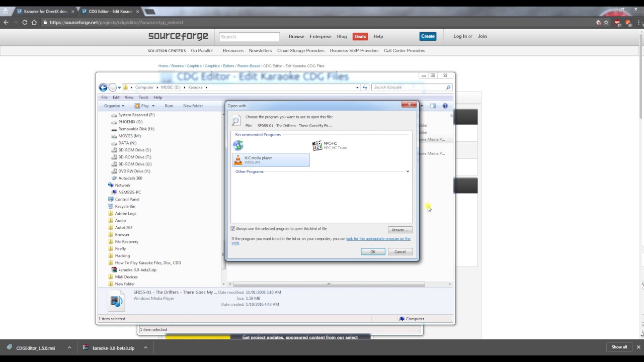Open the Explorer View menu
Viewport: 644px width, 362px height.
(x=129, y=98)
